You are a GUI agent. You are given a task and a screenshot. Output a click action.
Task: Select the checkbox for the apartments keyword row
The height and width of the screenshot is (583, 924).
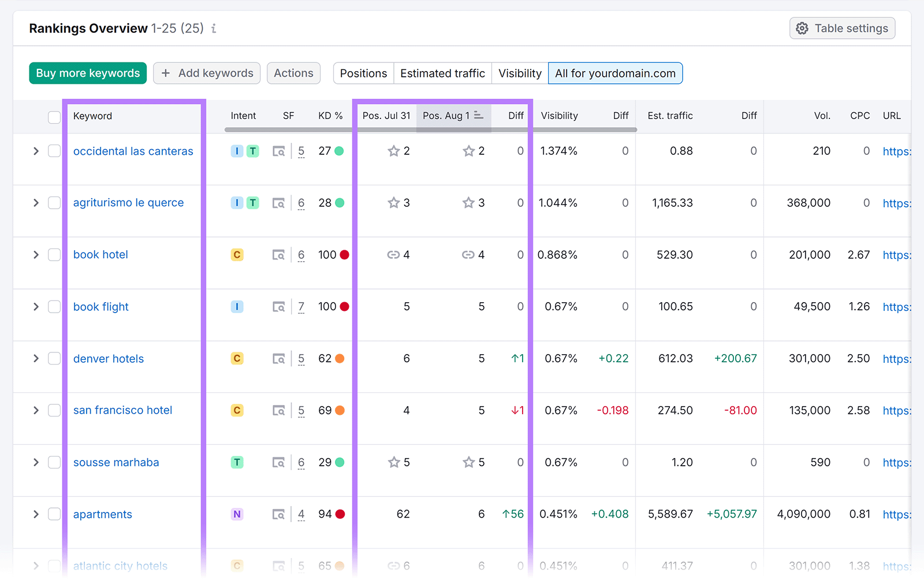[54, 514]
